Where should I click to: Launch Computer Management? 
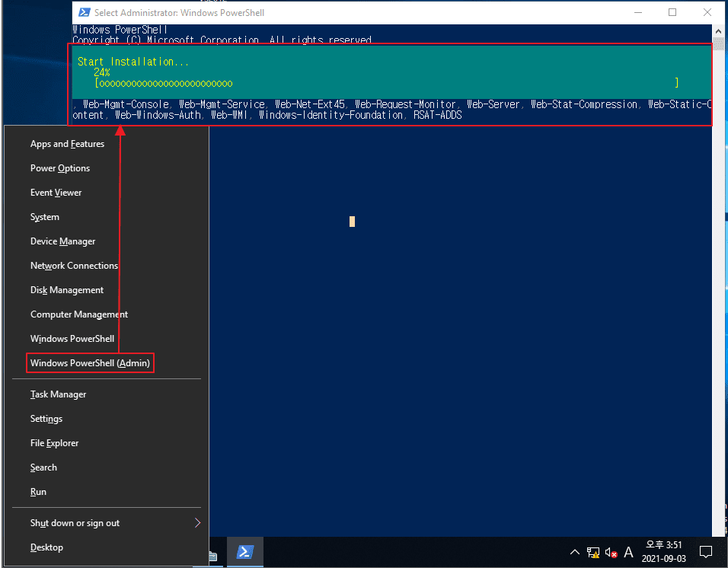79,314
